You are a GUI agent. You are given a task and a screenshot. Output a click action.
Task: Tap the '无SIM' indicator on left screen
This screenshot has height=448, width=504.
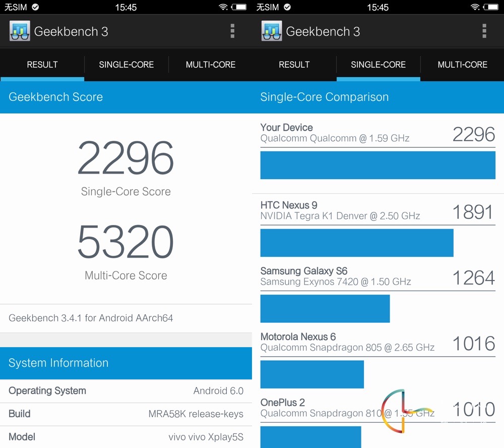tap(16, 7)
